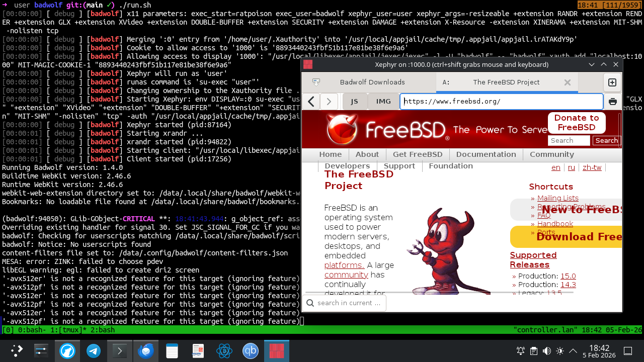Open qBittorrent from the taskbar
The height and width of the screenshot is (362, 644).
pyautogui.click(x=251, y=350)
